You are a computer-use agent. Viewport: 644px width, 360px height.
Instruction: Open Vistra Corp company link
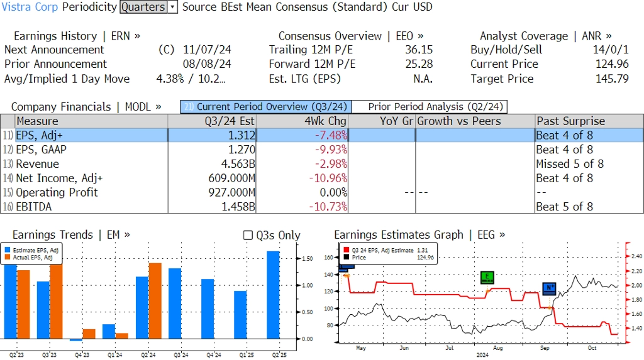coord(30,7)
